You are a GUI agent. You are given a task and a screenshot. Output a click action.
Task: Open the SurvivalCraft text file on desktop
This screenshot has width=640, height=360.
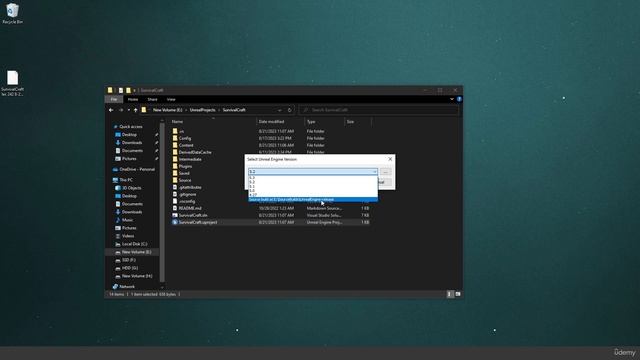click(12, 83)
